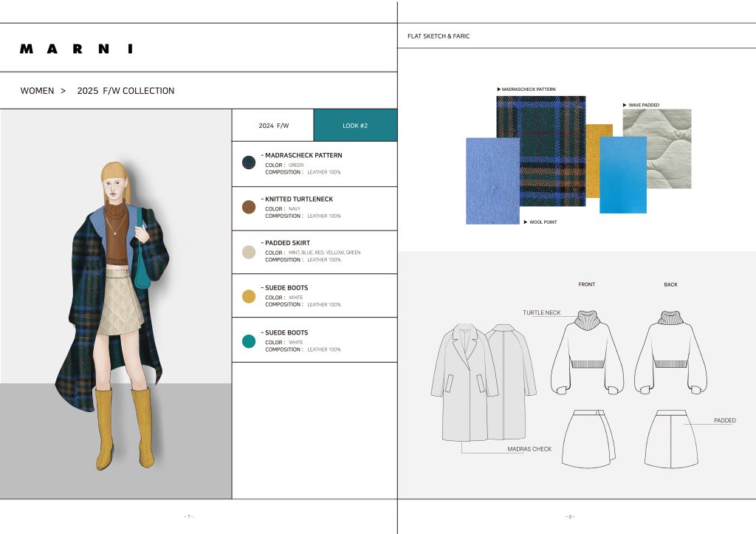Click the brown Knitted Turtleneck color circle
This screenshot has height=534, width=756.
pyautogui.click(x=249, y=208)
